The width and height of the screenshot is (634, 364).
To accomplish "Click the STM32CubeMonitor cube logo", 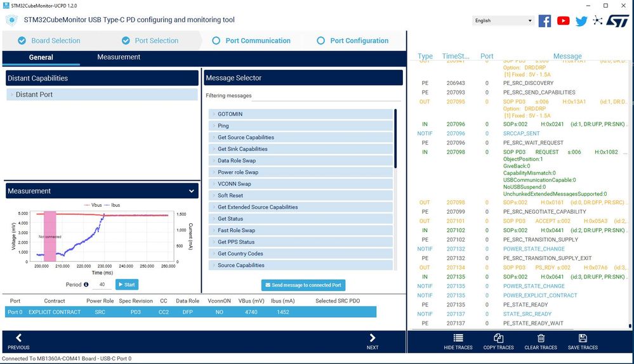I will pos(11,20).
